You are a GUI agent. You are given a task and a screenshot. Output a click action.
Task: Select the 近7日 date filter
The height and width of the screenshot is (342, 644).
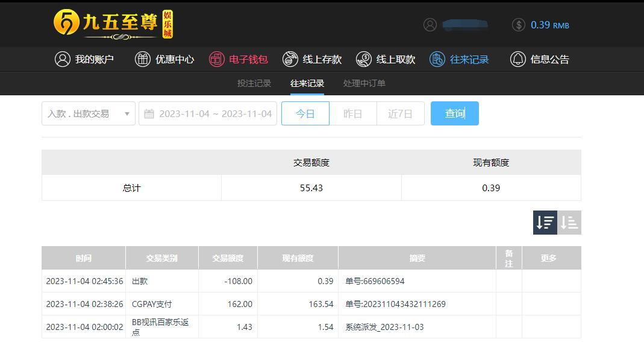401,113
